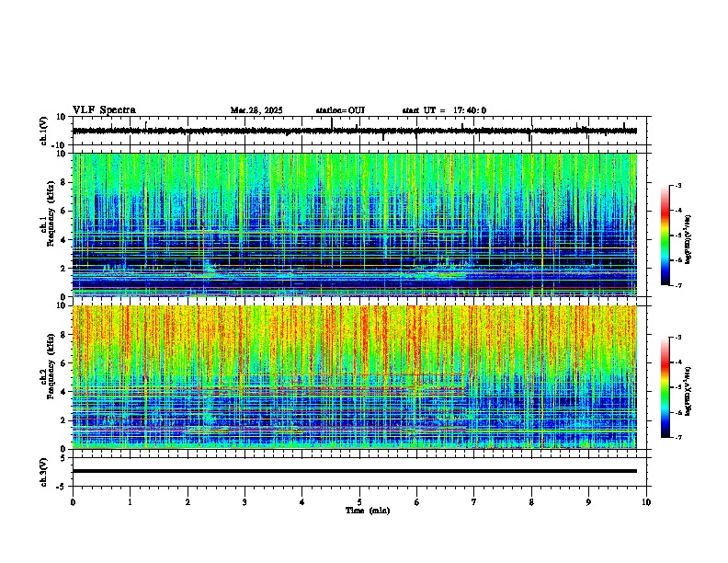The height and width of the screenshot is (563, 728).
Task: Click time-axis tick label "7"
Action: (474, 502)
